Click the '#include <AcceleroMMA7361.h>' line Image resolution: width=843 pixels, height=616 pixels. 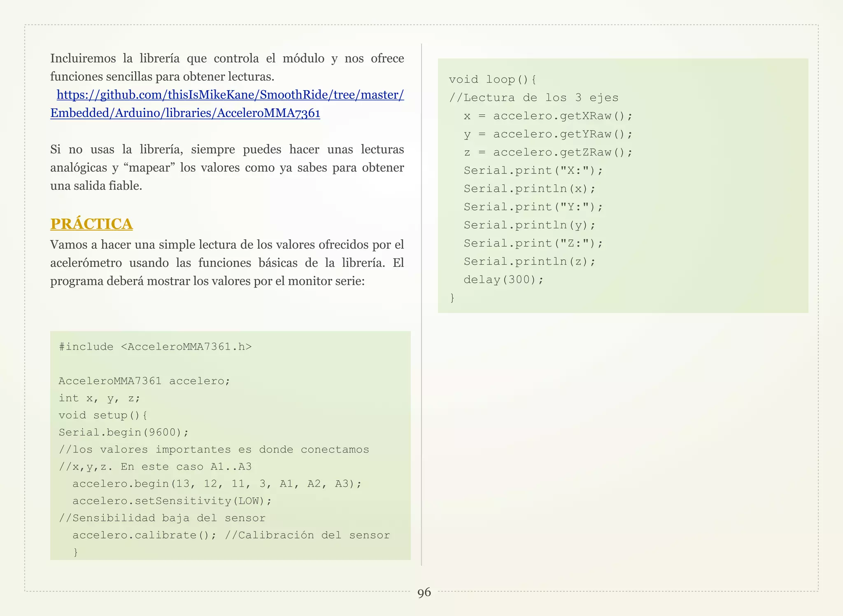[155, 347]
